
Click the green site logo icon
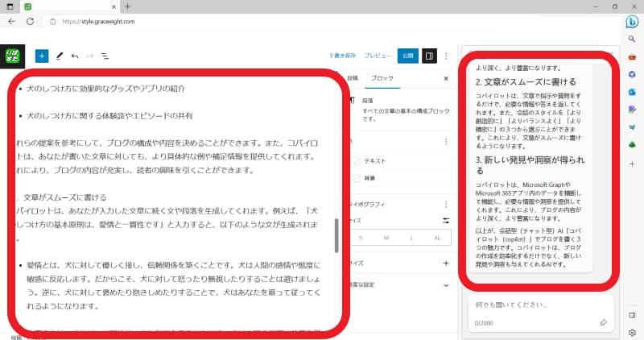[12, 56]
